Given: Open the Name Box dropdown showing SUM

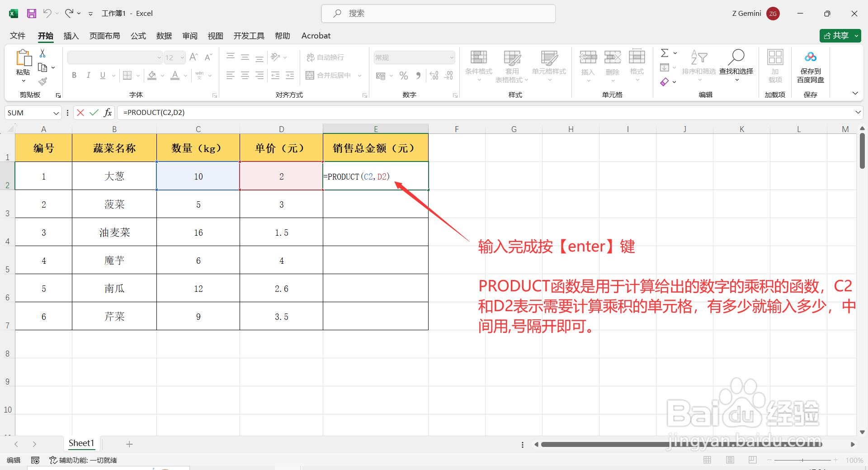Looking at the screenshot, I should point(56,113).
